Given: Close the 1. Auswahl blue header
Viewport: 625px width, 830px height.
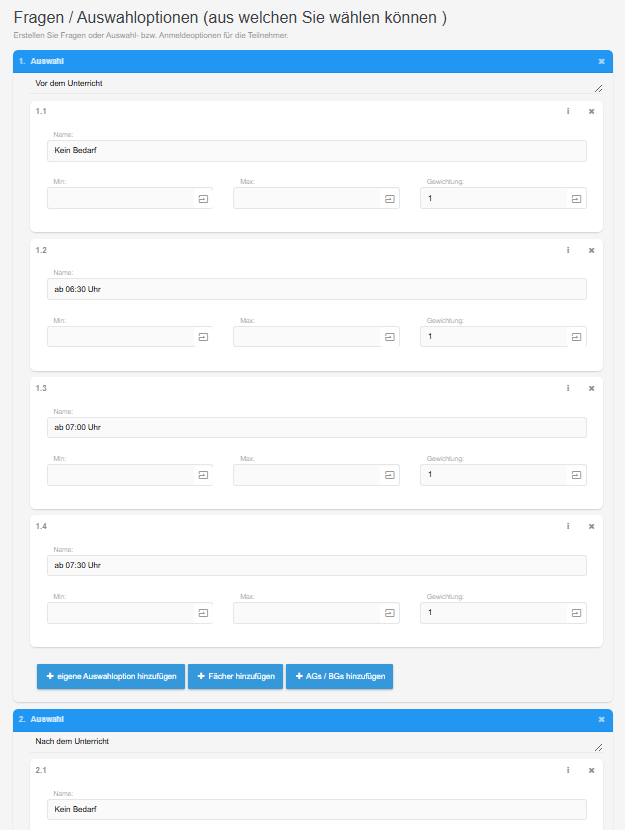Looking at the screenshot, I should [601, 61].
